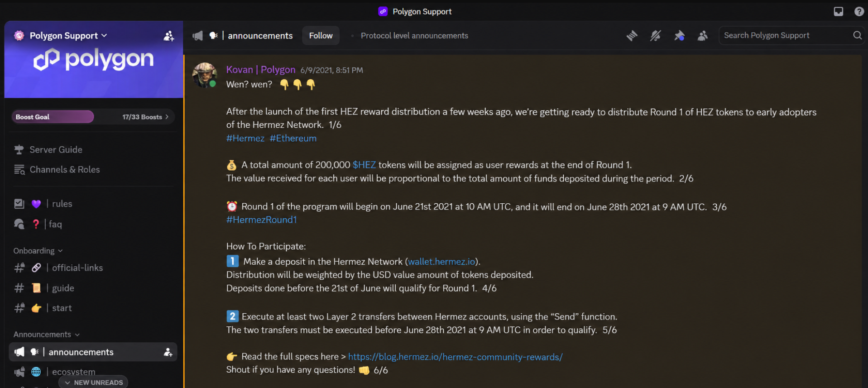868x388 pixels.
Task: Open the rules channel
Action: [93, 204]
